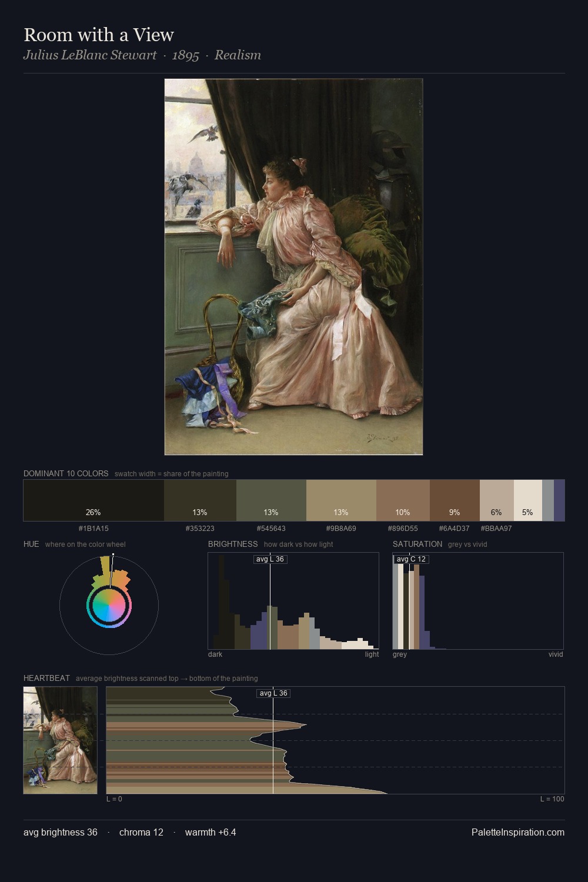
Task: Click 'swatch width = share of the painting' caption
Action: point(172,474)
